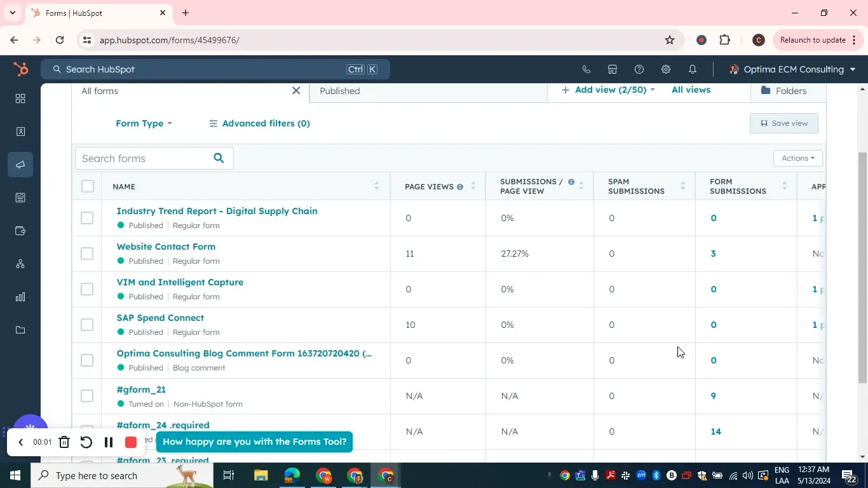This screenshot has width=868, height=488.
Task: Click the Save view button
Action: pyautogui.click(x=784, y=123)
